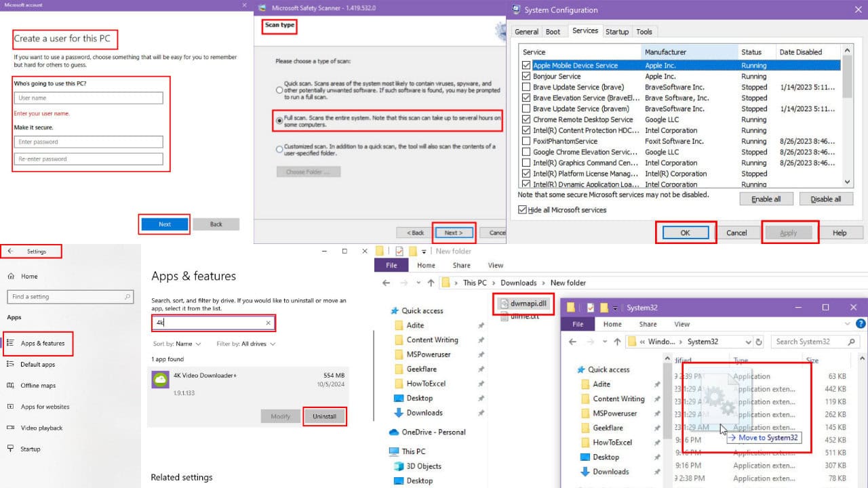The width and height of the screenshot is (868, 488).
Task: Click up arrow in System32 window
Action: 617,342
